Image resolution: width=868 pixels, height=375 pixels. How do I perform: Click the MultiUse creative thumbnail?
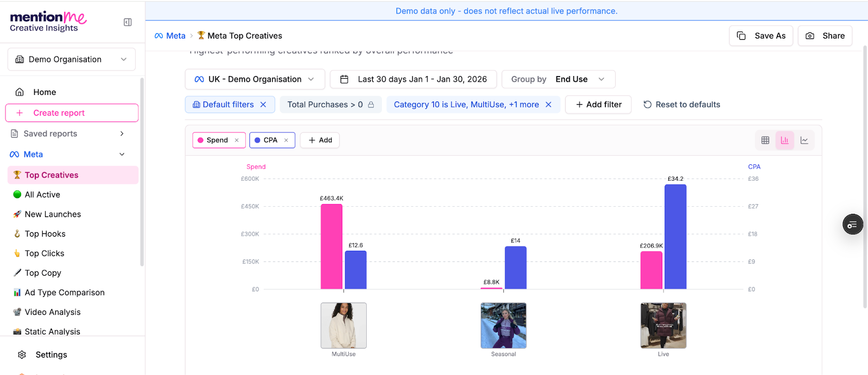[x=343, y=326]
